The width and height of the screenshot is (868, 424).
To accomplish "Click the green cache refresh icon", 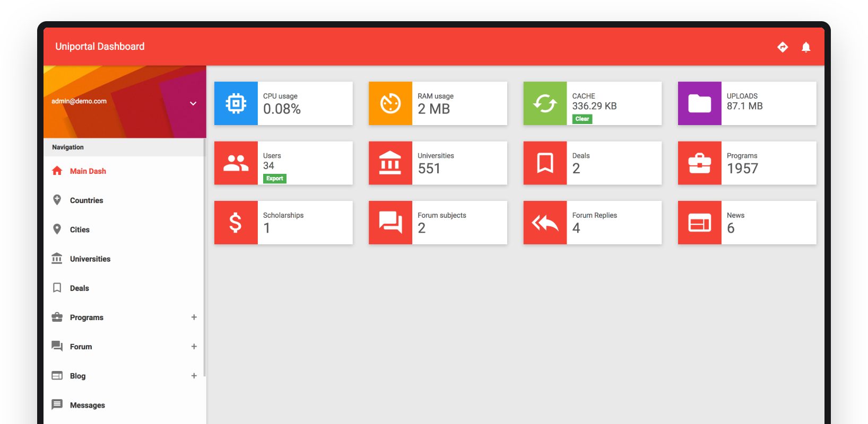I will click(545, 103).
